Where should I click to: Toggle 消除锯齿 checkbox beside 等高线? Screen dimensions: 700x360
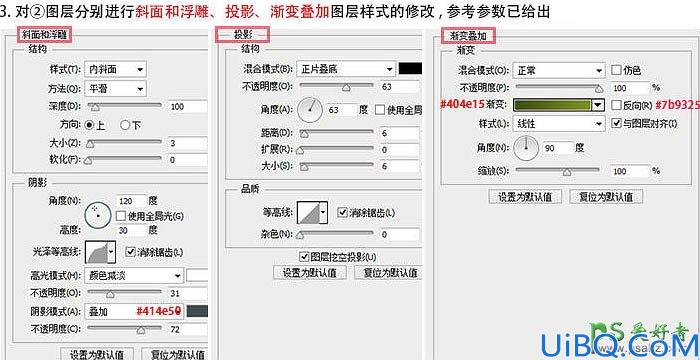pyautogui.click(x=342, y=212)
